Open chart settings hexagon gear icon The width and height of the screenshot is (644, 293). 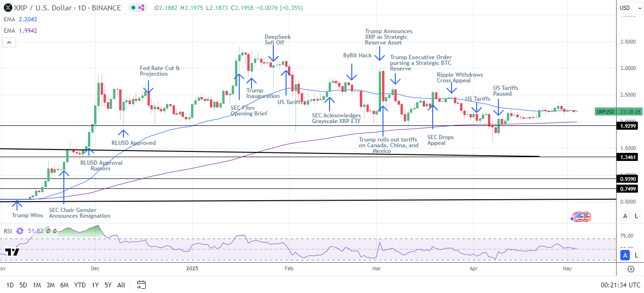[x=631, y=269]
